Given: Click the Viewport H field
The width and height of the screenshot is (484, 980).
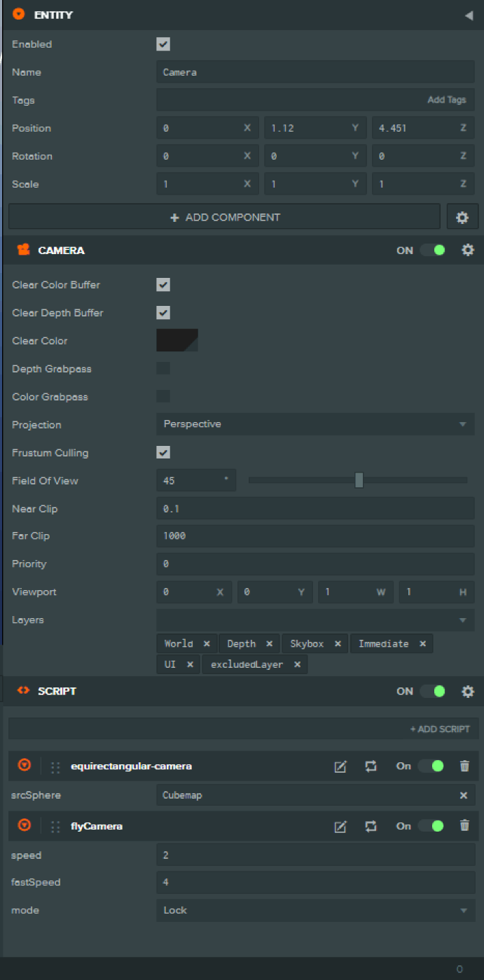Looking at the screenshot, I should point(436,592).
